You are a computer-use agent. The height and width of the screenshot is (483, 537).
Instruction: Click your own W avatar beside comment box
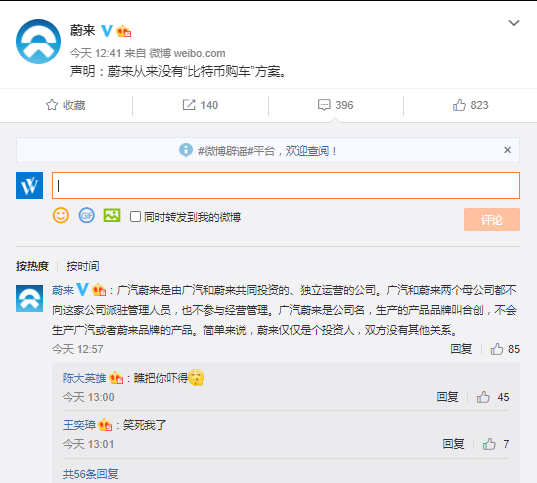[x=29, y=185]
